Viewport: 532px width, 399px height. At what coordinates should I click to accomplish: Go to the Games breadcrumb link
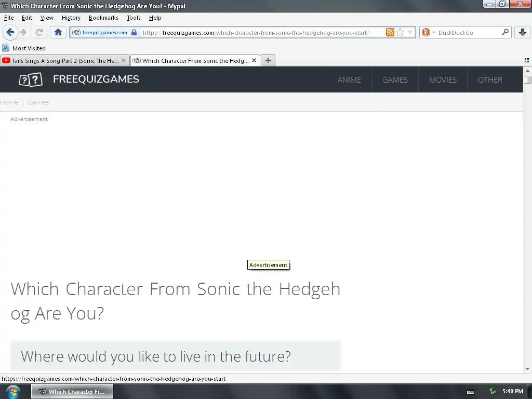point(38,102)
